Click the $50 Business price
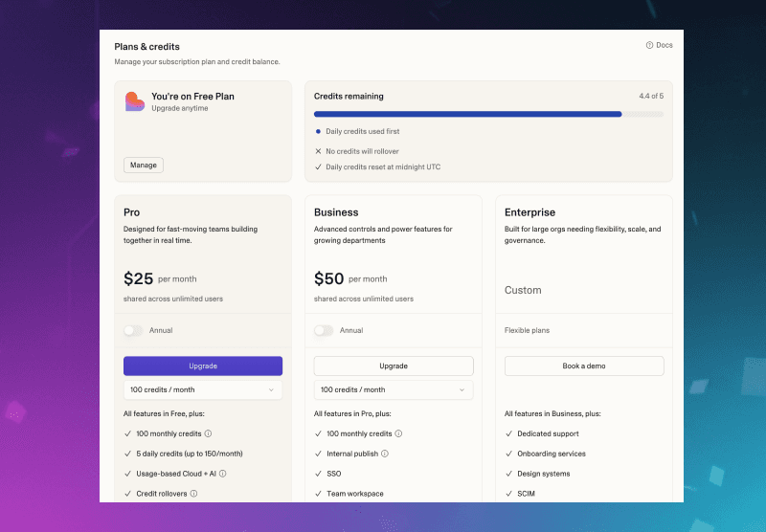Viewport: 766px width, 532px height. [x=328, y=278]
